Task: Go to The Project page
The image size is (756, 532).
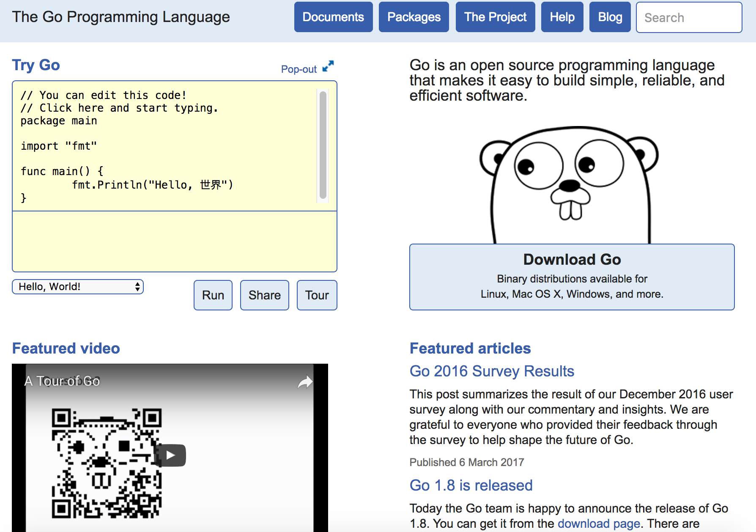Action: pos(495,17)
